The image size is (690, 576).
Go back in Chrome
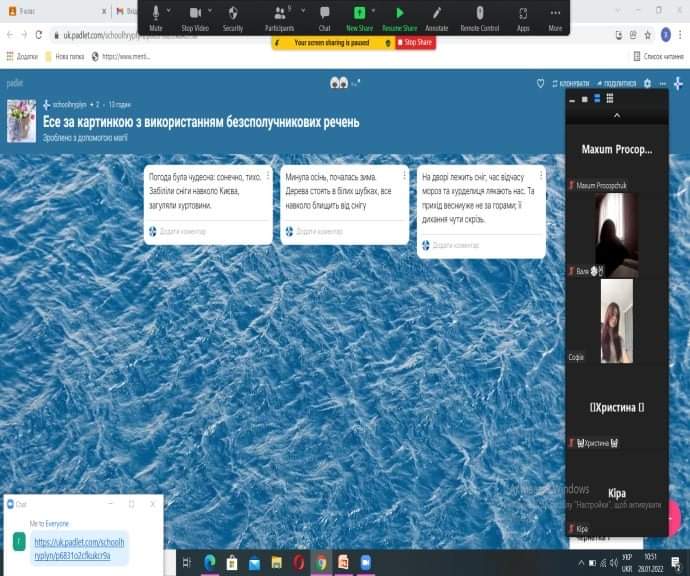click(10, 35)
